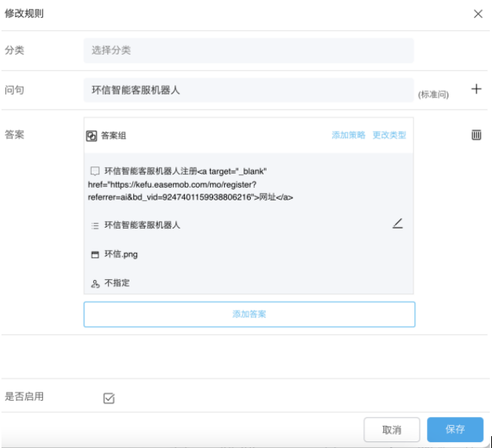Click the 不指定 assignment text
The height and width of the screenshot is (448, 492).
(x=117, y=283)
